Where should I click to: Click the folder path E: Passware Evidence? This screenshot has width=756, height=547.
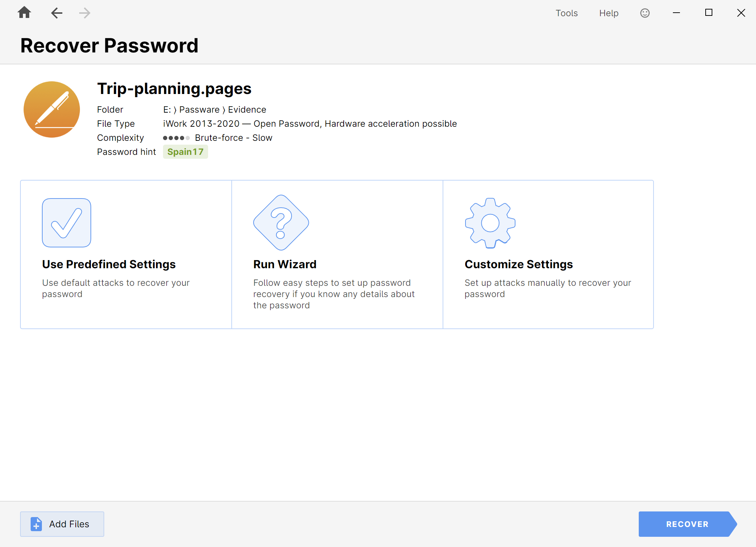click(x=214, y=109)
